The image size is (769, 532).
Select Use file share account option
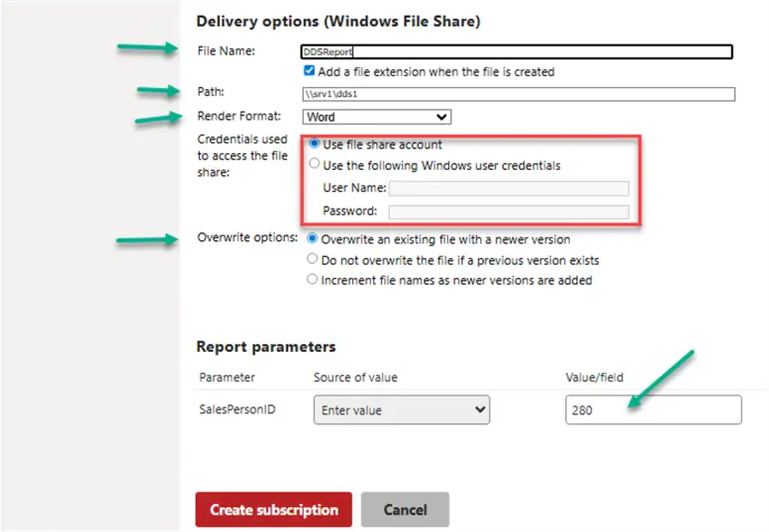(314, 144)
